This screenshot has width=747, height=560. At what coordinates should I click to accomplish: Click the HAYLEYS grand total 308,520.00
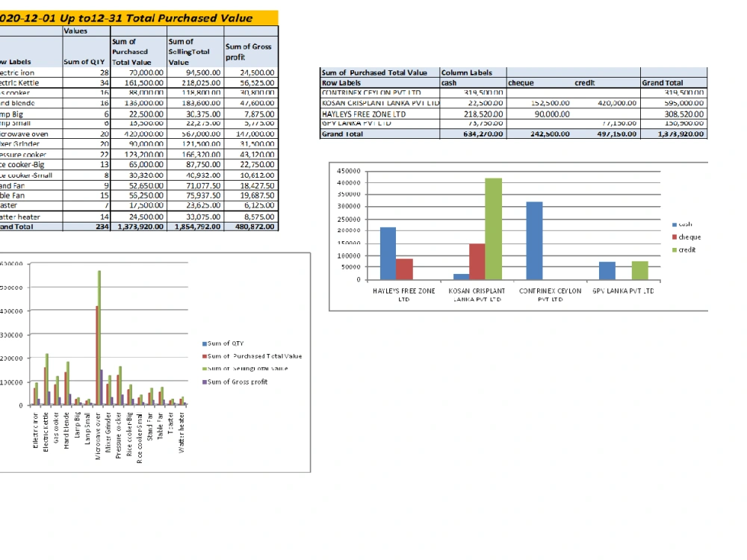tap(674, 114)
